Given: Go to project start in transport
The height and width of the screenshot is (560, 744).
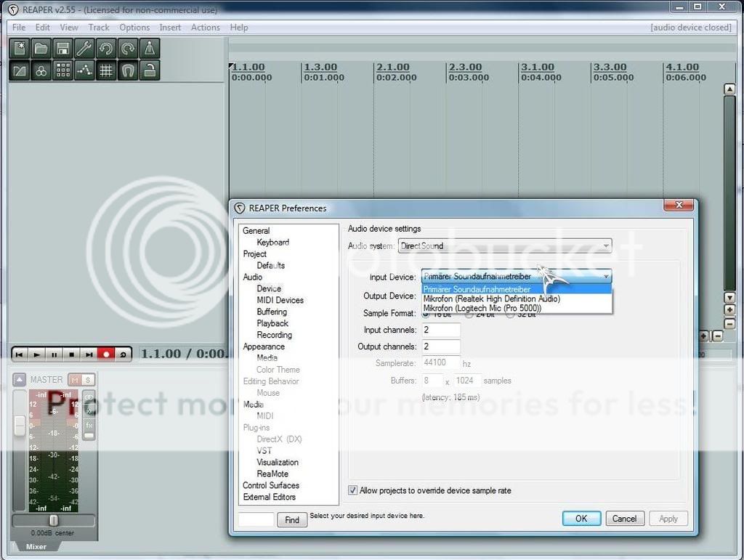Looking at the screenshot, I should [x=20, y=354].
